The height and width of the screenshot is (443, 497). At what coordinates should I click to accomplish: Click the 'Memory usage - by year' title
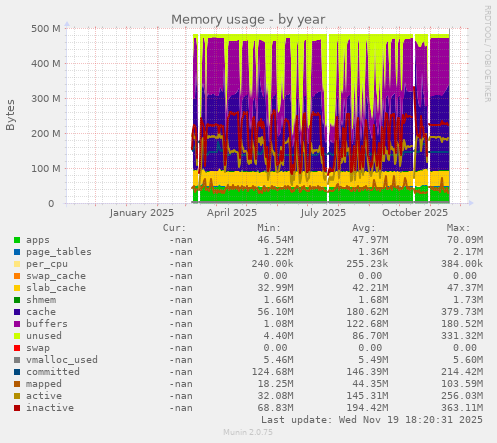click(248, 20)
